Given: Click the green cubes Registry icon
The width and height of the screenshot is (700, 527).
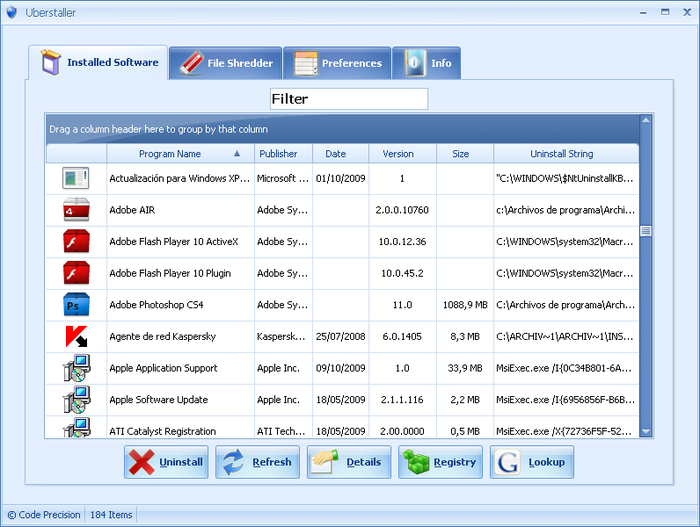Looking at the screenshot, I should (416, 462).
